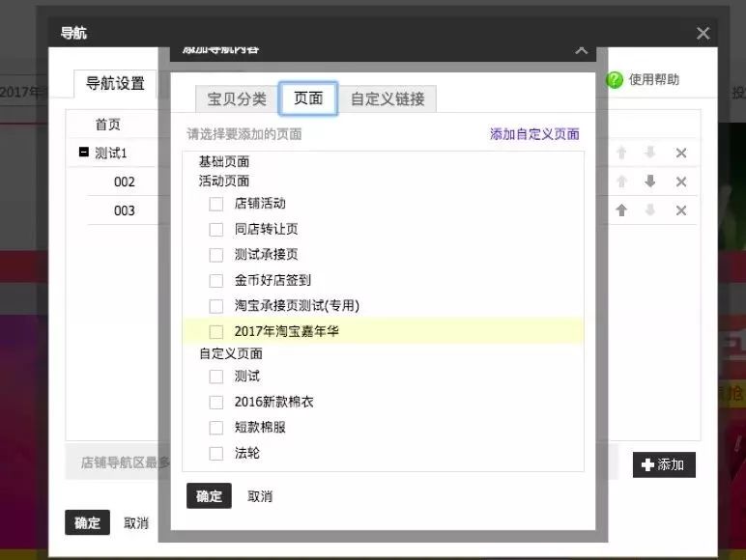
Task: Tick the 测试 custom page checkbox
Action: point(216,377)
